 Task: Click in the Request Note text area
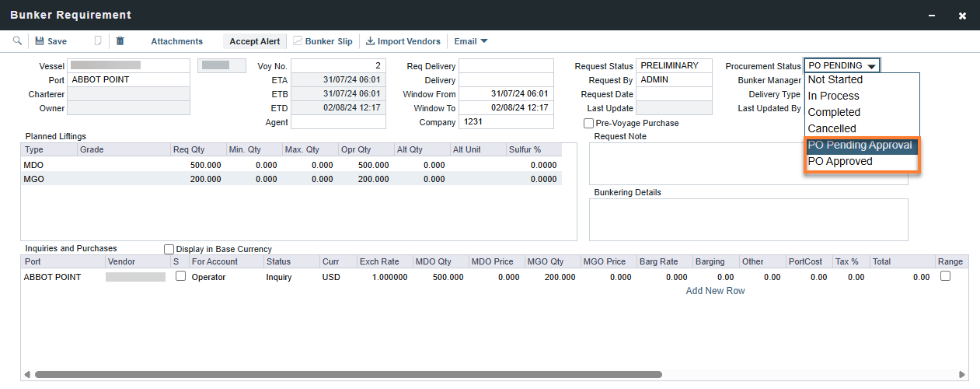pyautogui.click(x=748, y=163)
